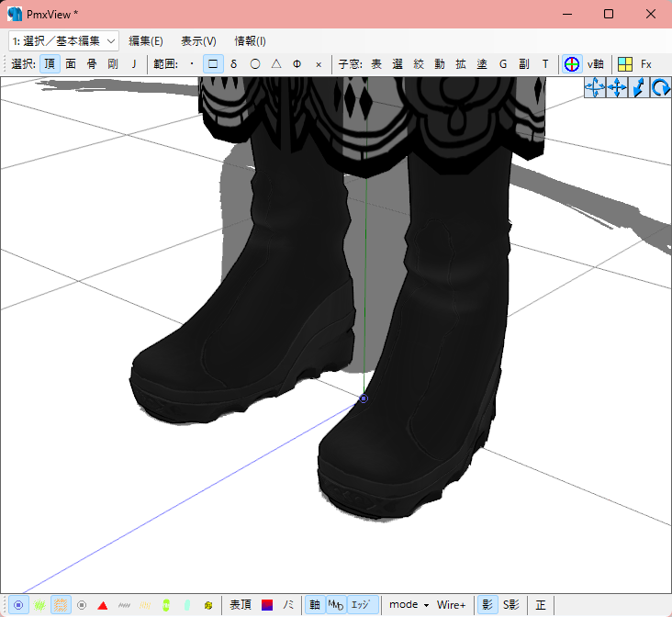The image size is (672, 617).
Task: Select the triangle range selection shape
Action: click(276, 64)
